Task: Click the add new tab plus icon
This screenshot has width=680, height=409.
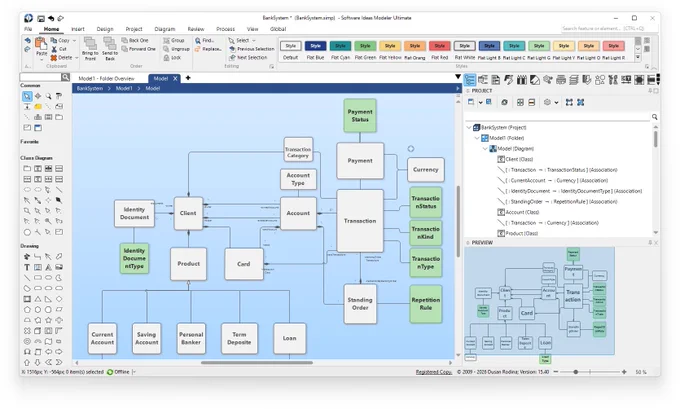Action: point(188,78)
